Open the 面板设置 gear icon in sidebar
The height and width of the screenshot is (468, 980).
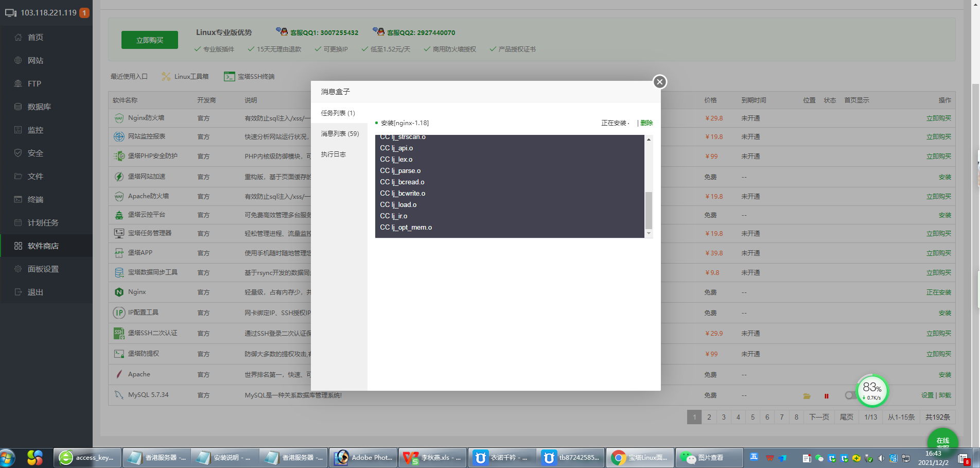(18, 269)
